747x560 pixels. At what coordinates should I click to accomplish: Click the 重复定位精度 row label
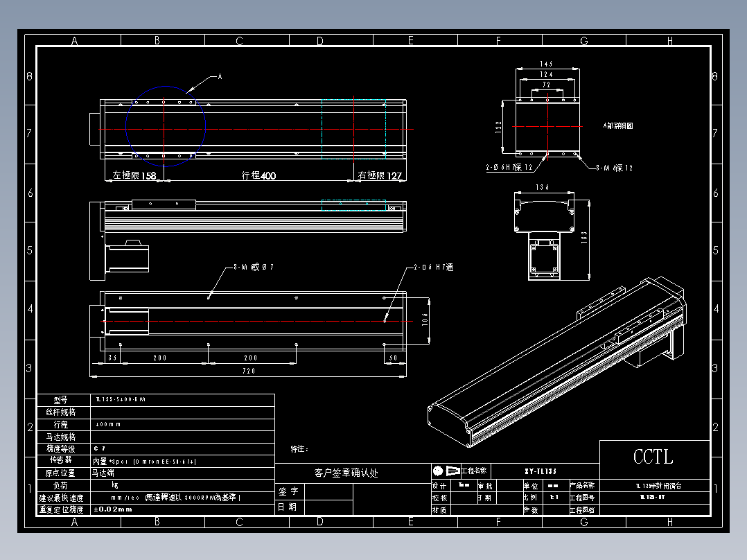click(61, 509)
